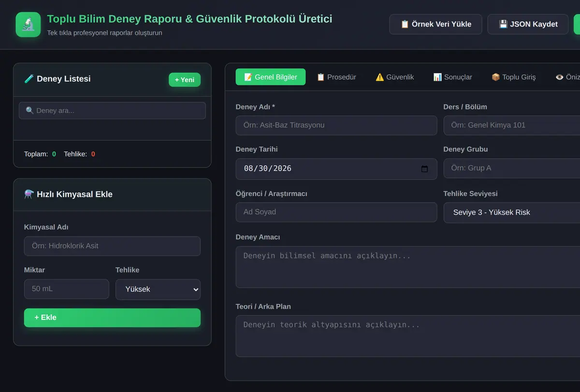Open the Tehlike dropdown set to Yüksek
This screenshot has width=580, height=392.
click(x=158, y=289)
